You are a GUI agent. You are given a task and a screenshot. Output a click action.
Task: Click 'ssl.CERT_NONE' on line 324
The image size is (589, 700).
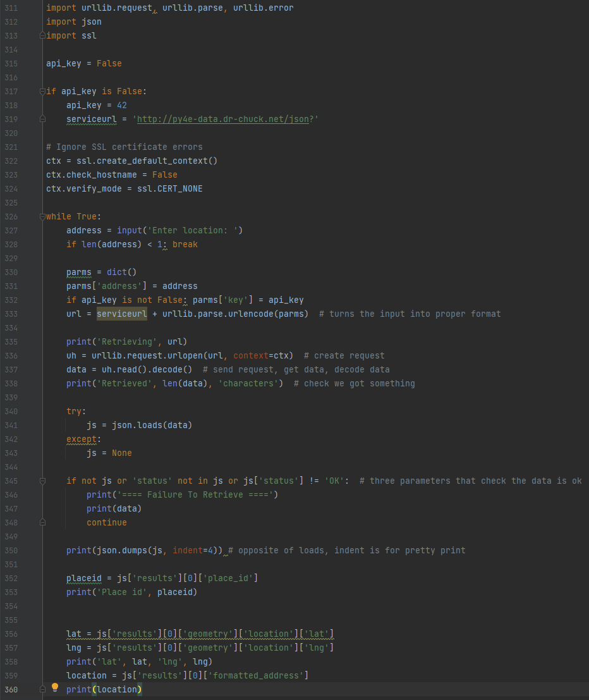pos(169,188)
